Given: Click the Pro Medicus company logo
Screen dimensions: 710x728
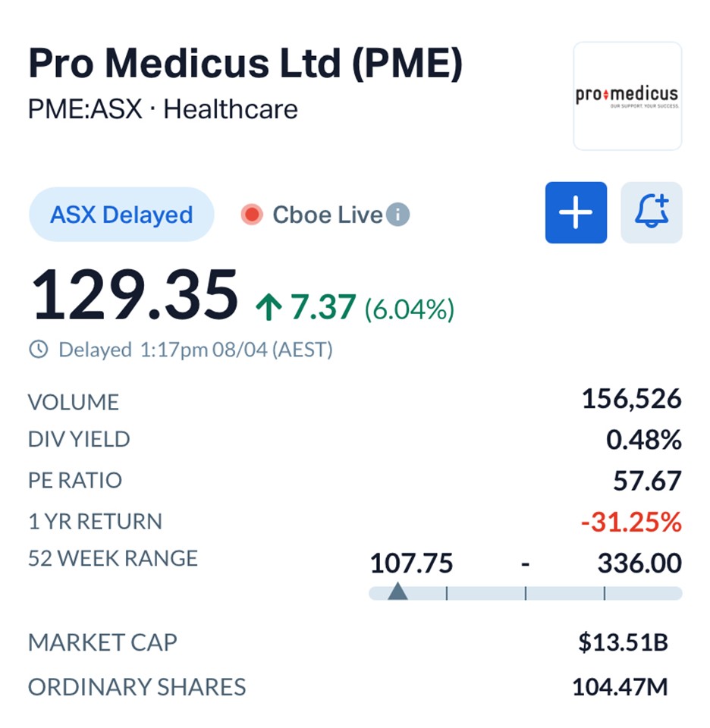Looking at the screenshot, I should [627, 96].
